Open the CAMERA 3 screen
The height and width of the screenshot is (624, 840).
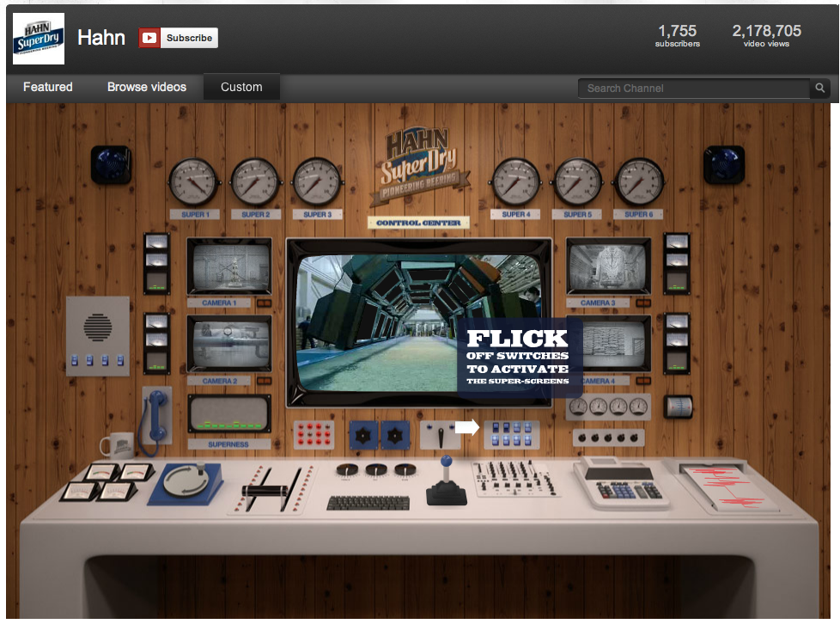click(x=609, y=266)
